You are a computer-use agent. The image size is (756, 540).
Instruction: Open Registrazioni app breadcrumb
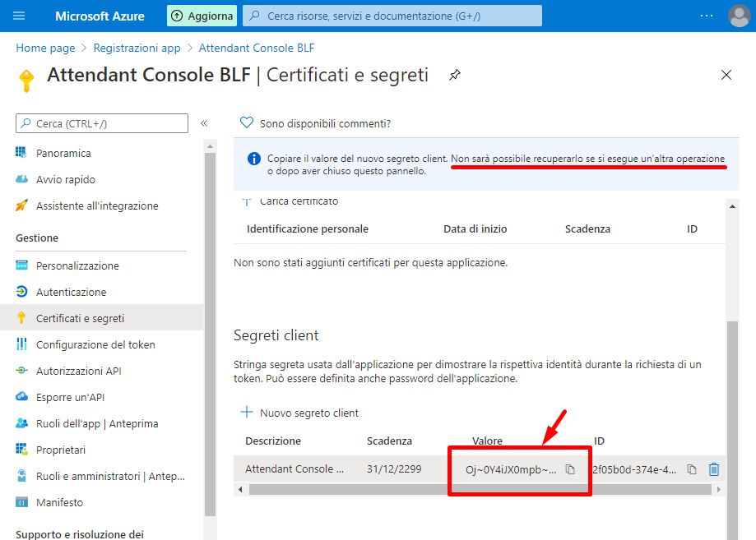(137, 48)
